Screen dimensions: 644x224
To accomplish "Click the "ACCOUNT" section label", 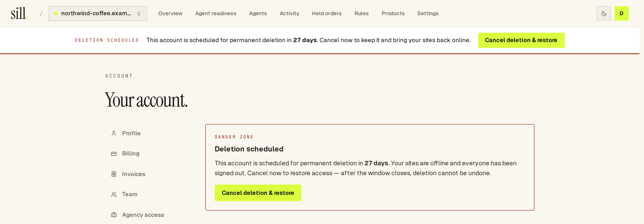I will (x=119, y=76).
